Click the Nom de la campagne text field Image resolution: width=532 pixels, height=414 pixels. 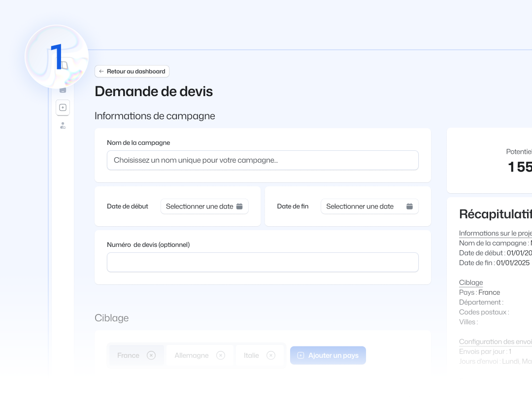[x=263, y=160]
